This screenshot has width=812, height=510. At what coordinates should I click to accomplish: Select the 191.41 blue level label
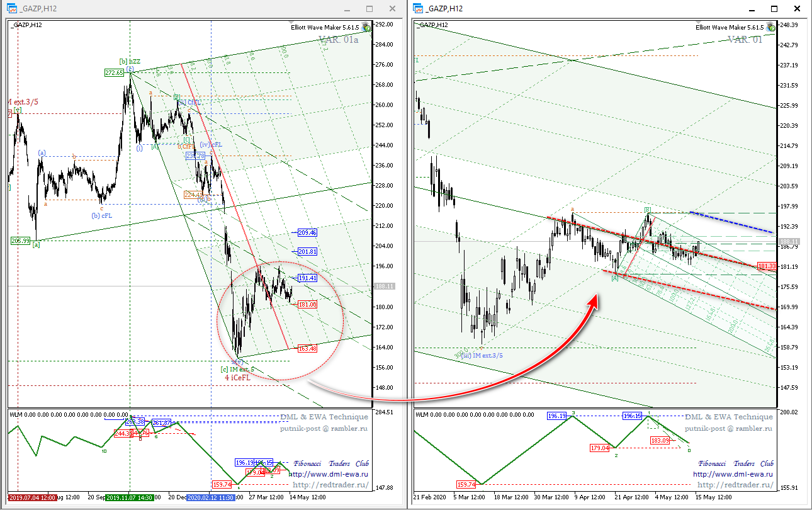(x=307, y=278)
